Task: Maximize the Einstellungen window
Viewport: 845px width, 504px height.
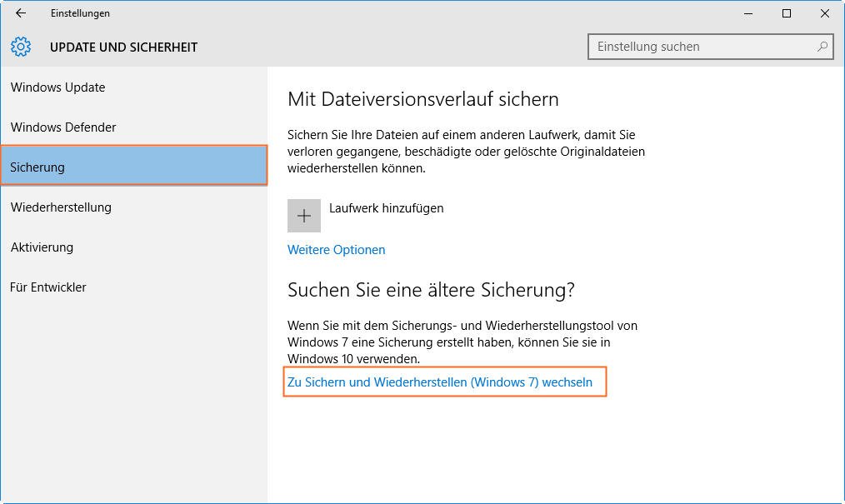Action: (x=787, y=13)
